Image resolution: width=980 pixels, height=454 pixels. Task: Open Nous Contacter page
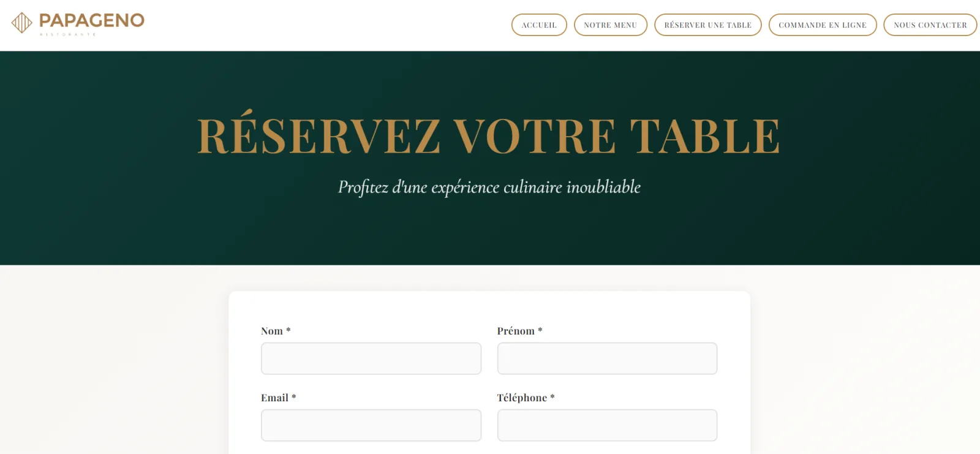[x=930, y=25]
